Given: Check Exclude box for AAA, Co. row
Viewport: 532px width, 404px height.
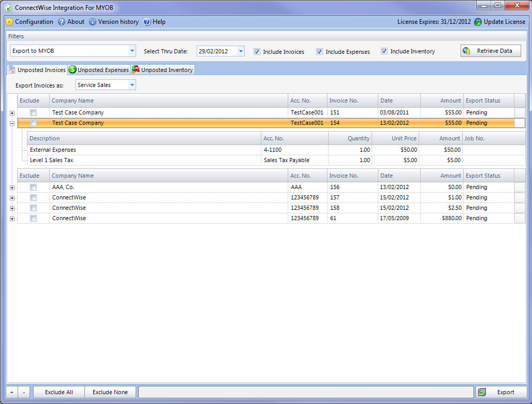Looking at the screenshot, I should 33,187.
